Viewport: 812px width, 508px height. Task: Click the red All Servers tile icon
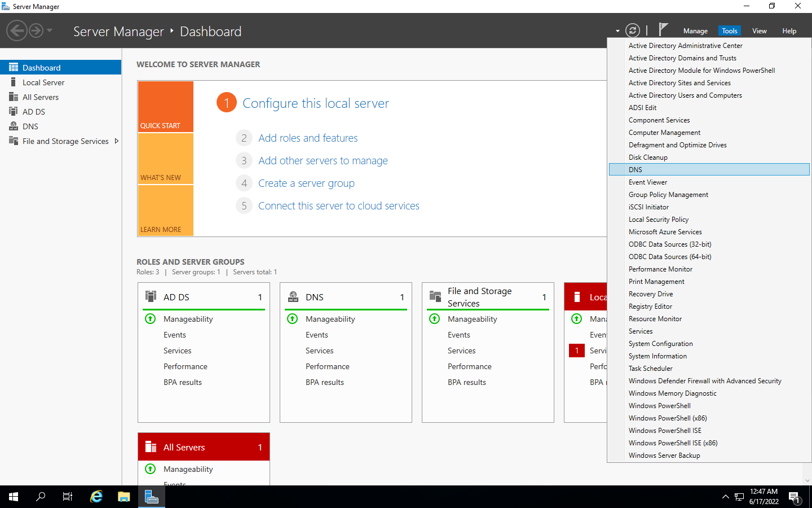click(151, 446)
